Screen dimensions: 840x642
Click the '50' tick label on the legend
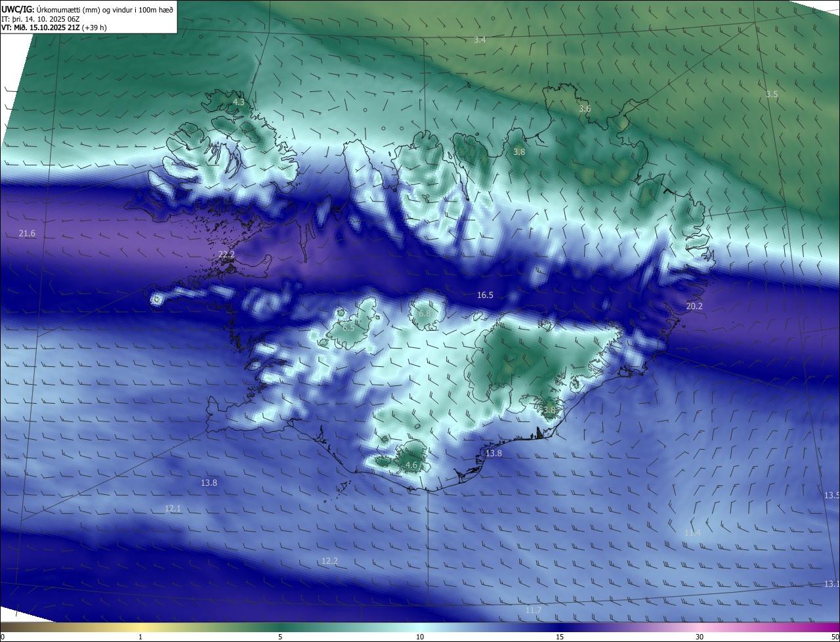[x=835, y=637]
